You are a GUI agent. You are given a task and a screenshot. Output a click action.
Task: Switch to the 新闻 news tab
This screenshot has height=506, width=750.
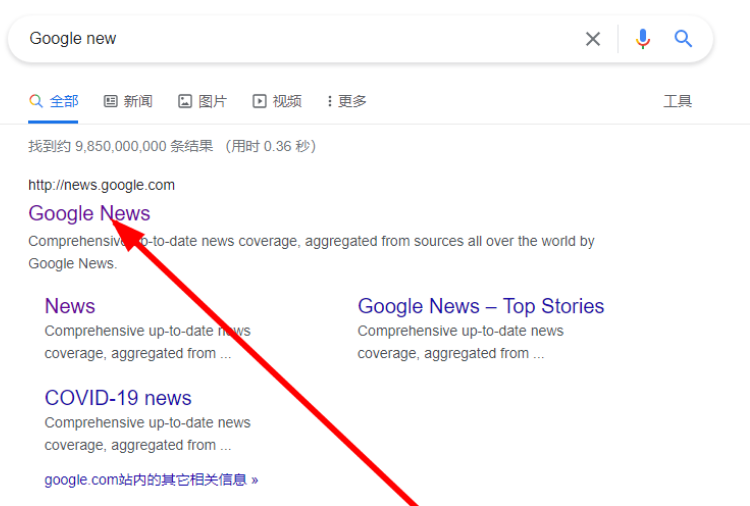pos(128,101)
